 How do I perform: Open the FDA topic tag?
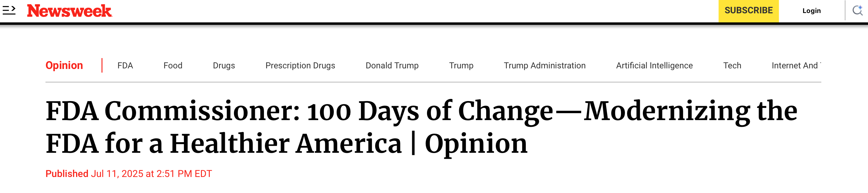pyautogui.click(x=125, y=66)
